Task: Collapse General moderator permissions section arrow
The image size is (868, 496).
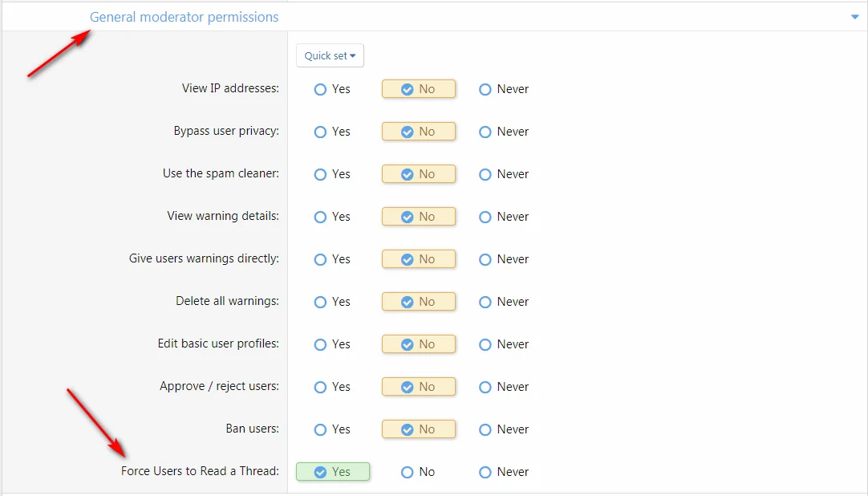Action: point(854,17)
